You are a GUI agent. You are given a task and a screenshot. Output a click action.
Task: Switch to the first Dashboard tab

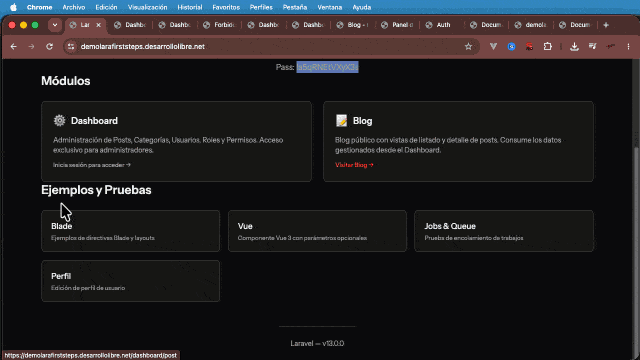[131, 25]
